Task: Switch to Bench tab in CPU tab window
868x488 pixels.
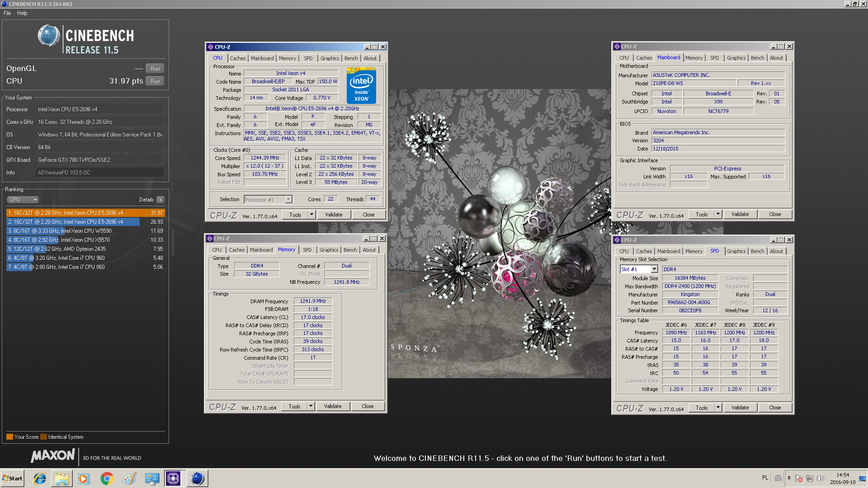Action: pyautogui.click(x=351, y=58)
